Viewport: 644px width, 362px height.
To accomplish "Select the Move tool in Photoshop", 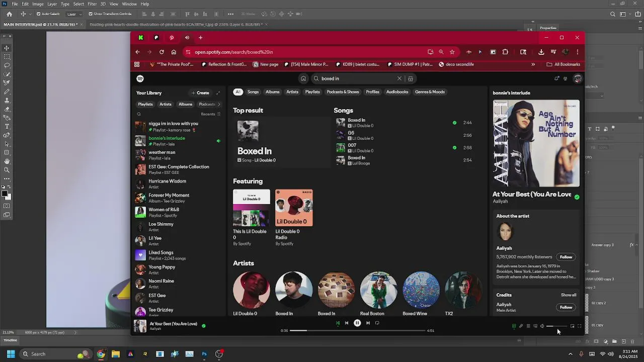I will 7,48.
